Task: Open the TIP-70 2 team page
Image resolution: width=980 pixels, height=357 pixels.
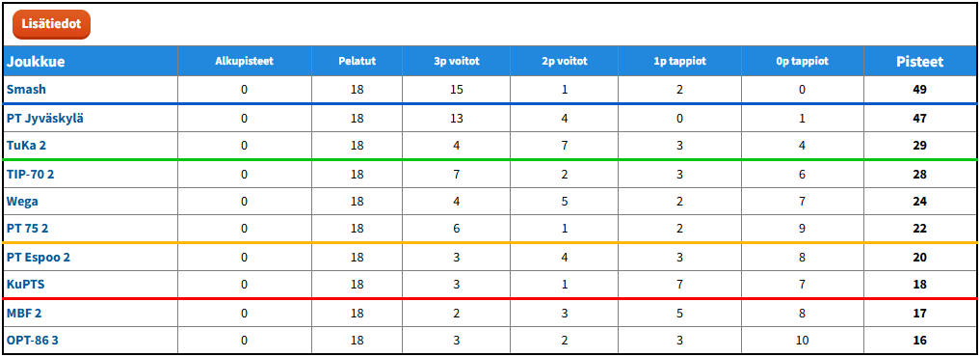Action: 31,174
